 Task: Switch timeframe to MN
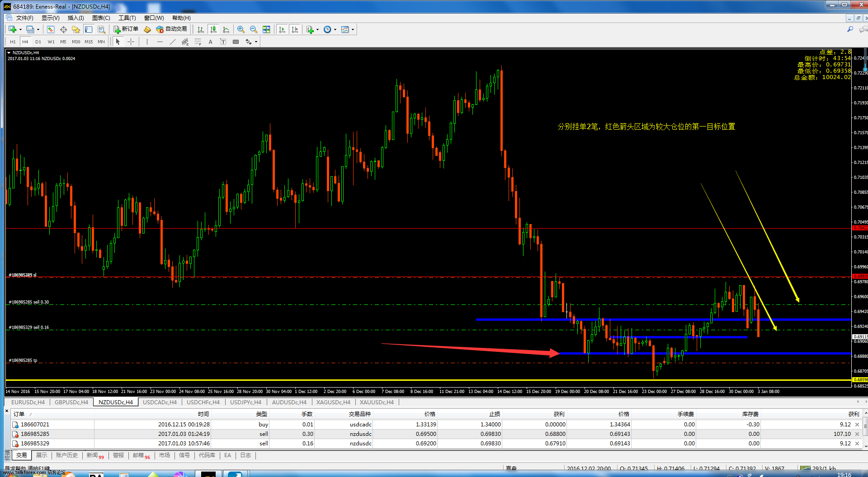pos(101,42)
